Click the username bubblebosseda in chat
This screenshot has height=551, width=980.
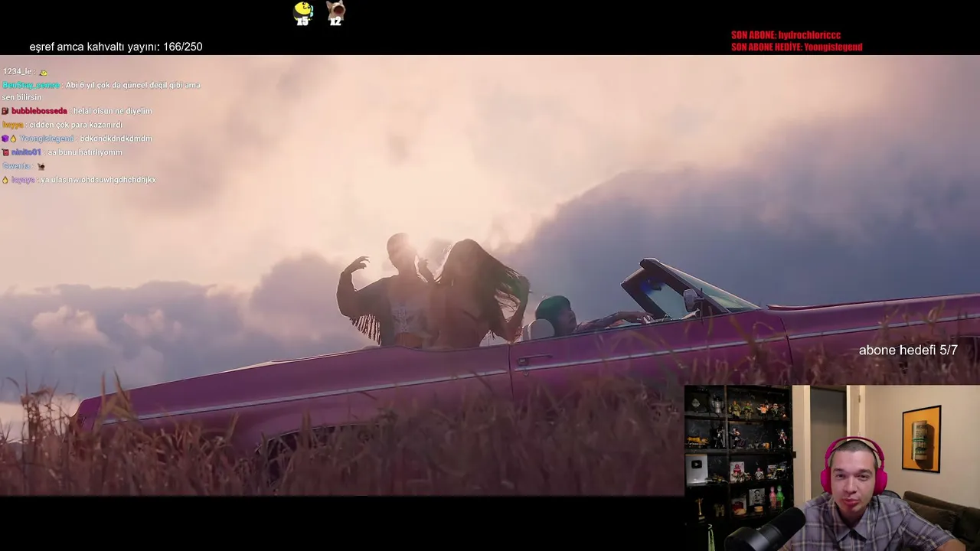[x=39, y=111]
